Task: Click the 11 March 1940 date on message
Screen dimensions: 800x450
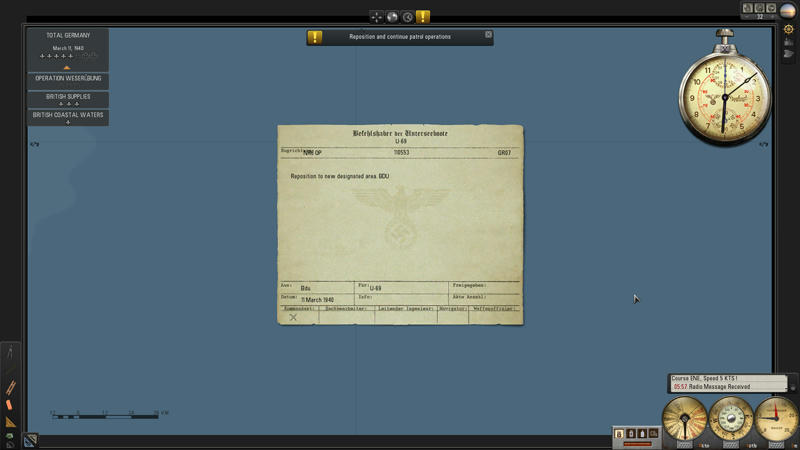Action: [317, 300]
